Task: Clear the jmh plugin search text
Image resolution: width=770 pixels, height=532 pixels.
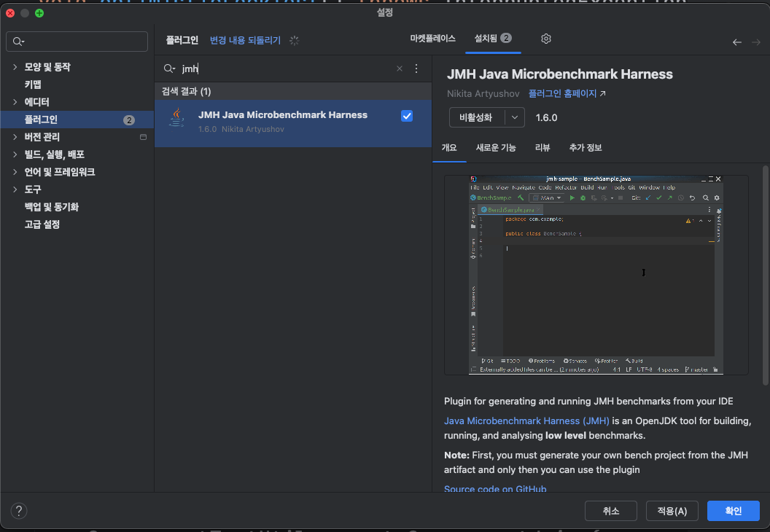Action: click(400, 69)
